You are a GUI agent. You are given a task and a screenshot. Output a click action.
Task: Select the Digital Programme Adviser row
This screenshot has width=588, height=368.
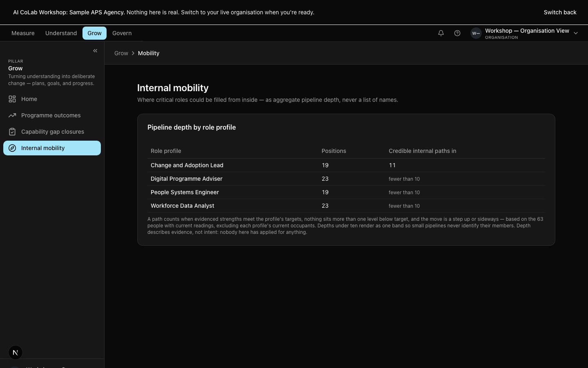click(346, 179)
